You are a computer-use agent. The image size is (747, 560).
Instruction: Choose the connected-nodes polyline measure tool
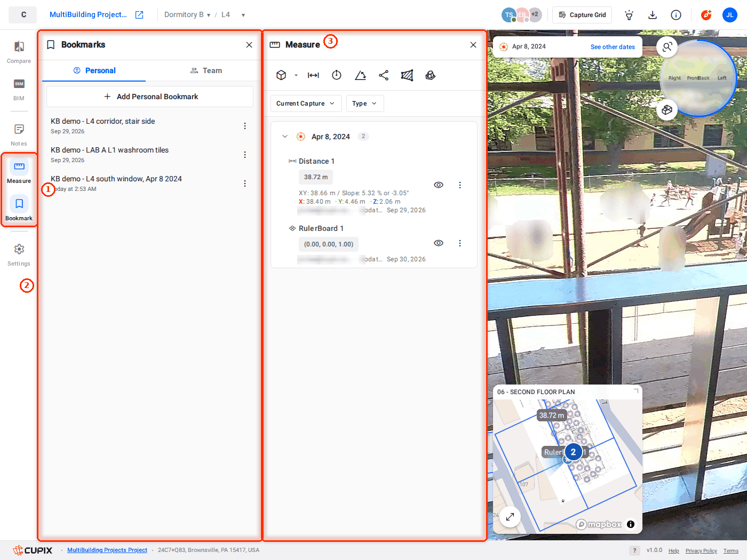(x=384, y=75)
